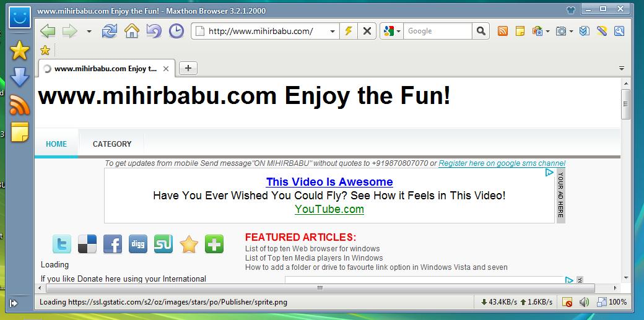Click the Maxthon smiley account avatar
Screen dimensions: 644x320
click(x=20, y=17)
